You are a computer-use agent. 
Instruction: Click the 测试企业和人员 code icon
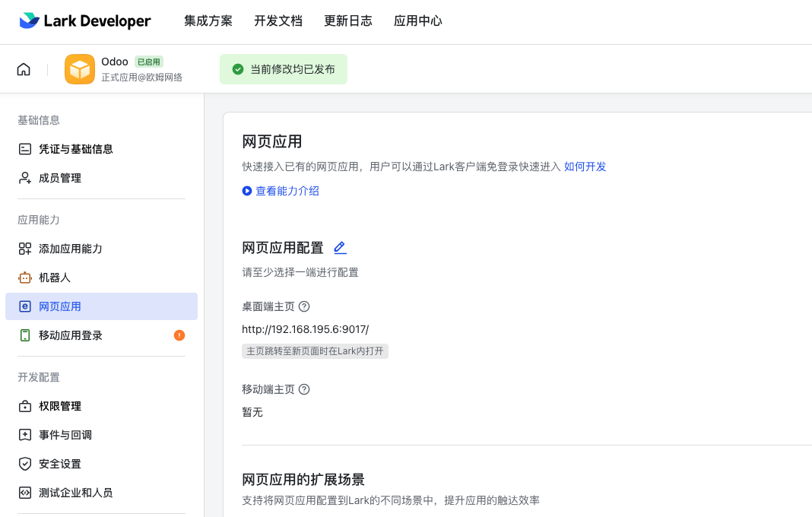click(x=25, y=493)
